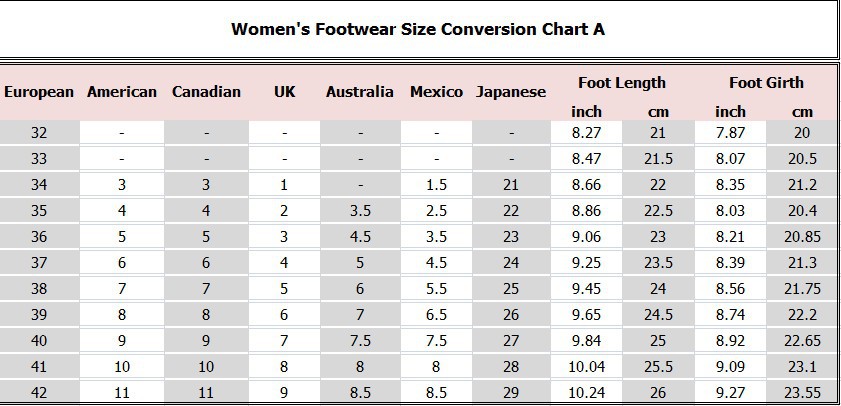Click the UK column header
Screen dimensions: 841x406
tap(284, 92)
